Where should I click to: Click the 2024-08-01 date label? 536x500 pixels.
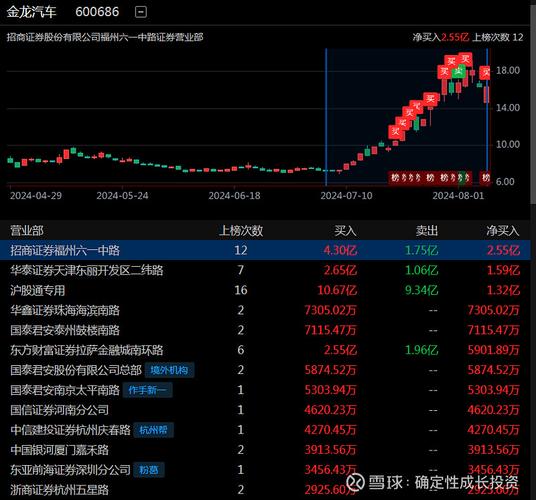458,195
